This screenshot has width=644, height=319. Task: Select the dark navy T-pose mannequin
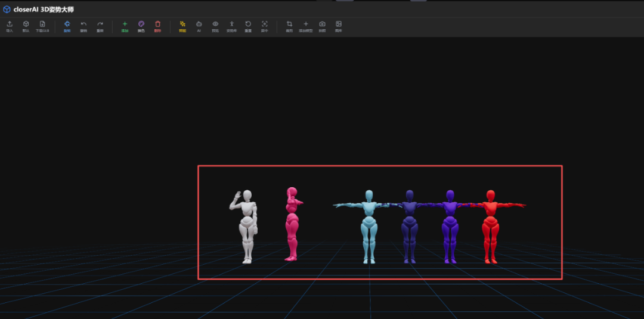(409, 226)
